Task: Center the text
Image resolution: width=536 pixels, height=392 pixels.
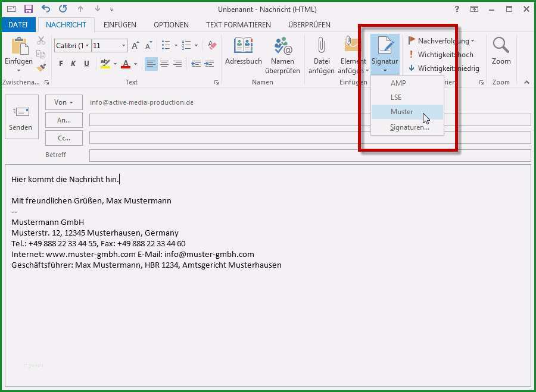Action: tap(164, 64)
